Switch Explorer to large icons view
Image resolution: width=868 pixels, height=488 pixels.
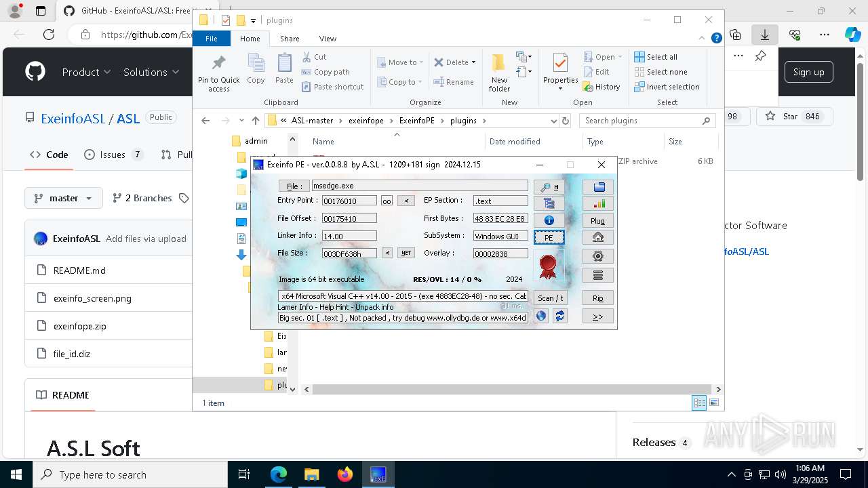(x=713, y=403)
